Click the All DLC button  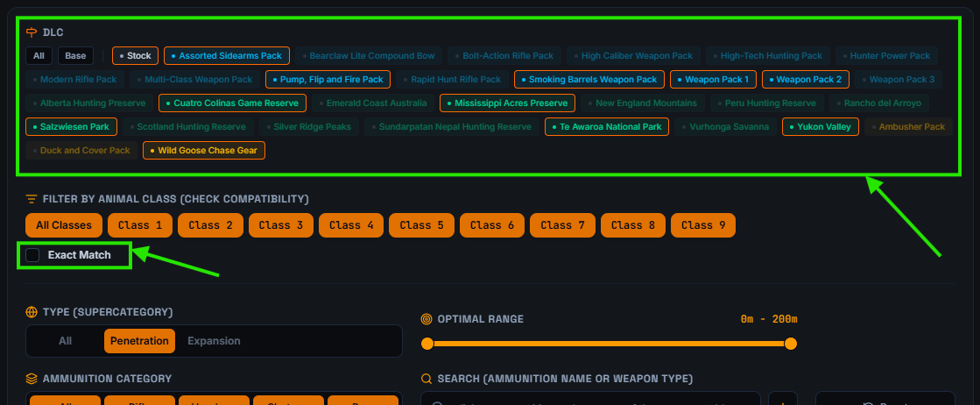coord(39,56)
